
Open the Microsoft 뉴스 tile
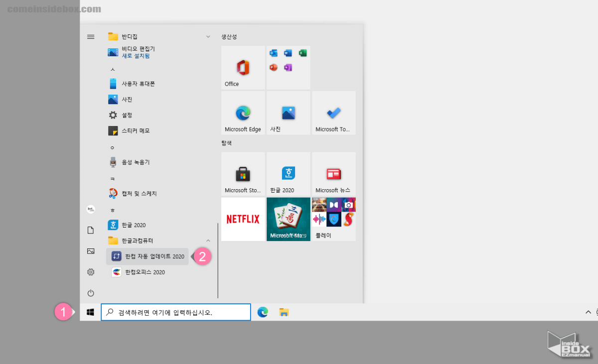pyautogui.click(x=334, y=174)
